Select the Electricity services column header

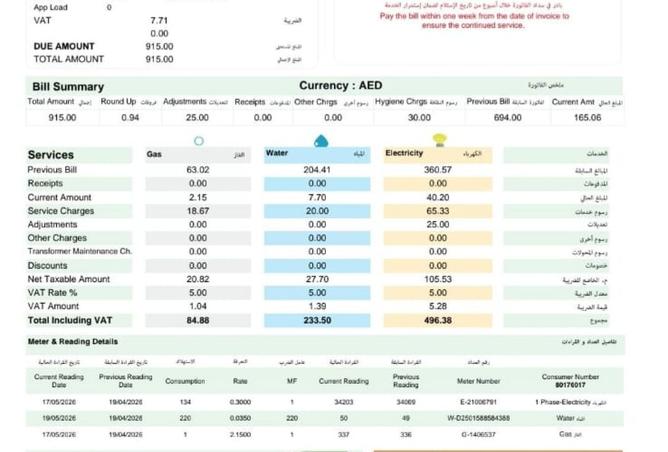[438, 154]
